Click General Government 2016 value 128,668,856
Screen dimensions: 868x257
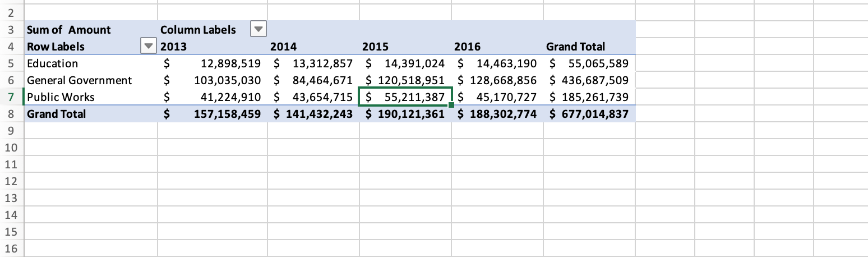[497, 80]
